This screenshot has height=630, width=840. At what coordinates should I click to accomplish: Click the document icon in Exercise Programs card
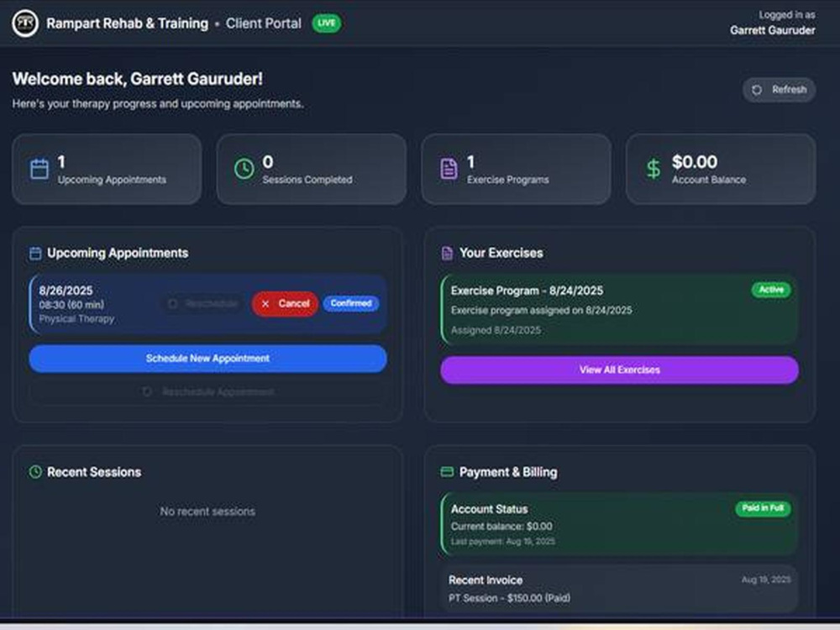(x=449, y=169)
